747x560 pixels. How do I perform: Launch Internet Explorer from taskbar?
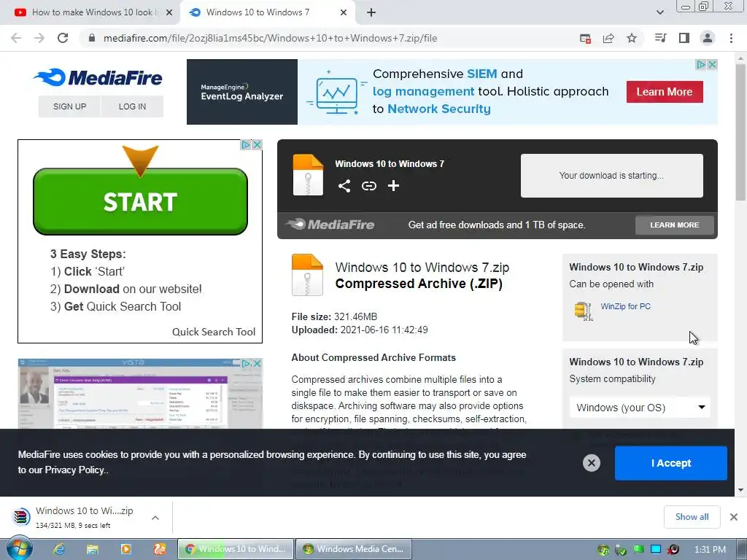point(59,549)
